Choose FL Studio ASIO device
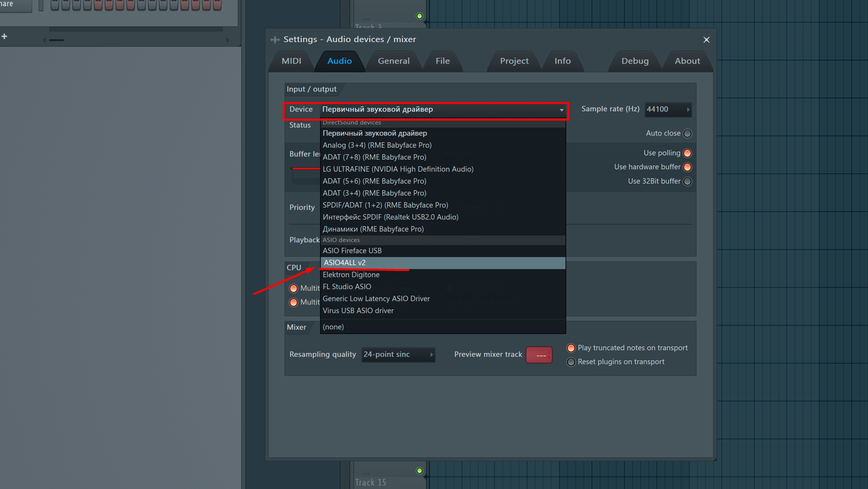Screen dimensions: 868x489 click(x=443, y=286)
